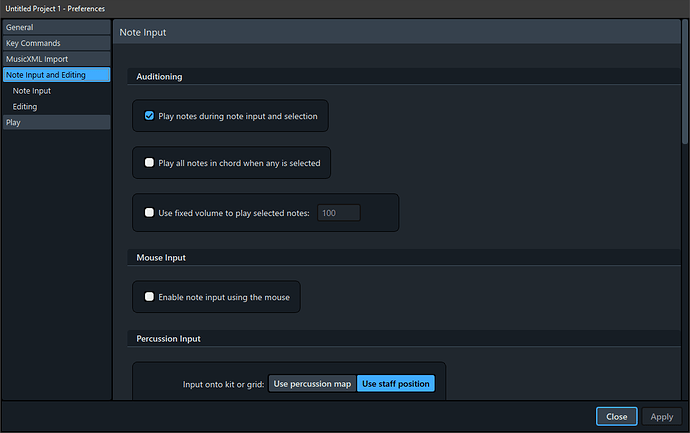Click the Auditioning section header
This screenshot has width=690, height=433.
click(159, 76)
